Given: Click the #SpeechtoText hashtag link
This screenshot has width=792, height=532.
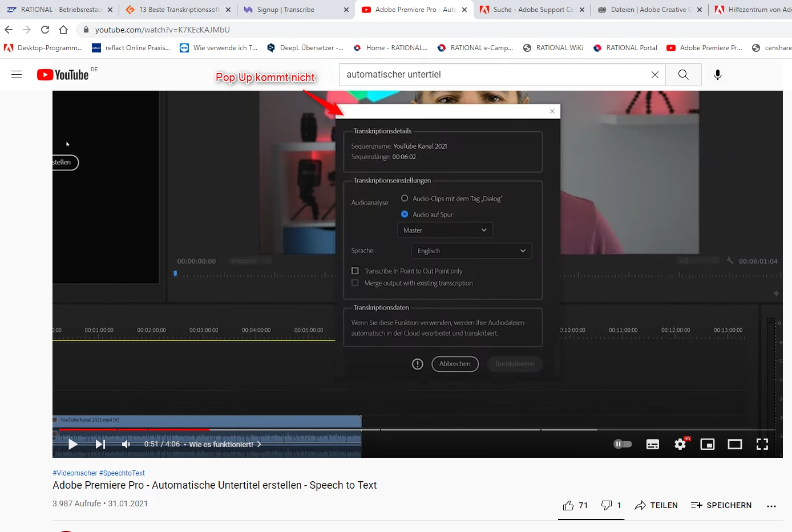Looking at the screenshot, I should point(122,473).
